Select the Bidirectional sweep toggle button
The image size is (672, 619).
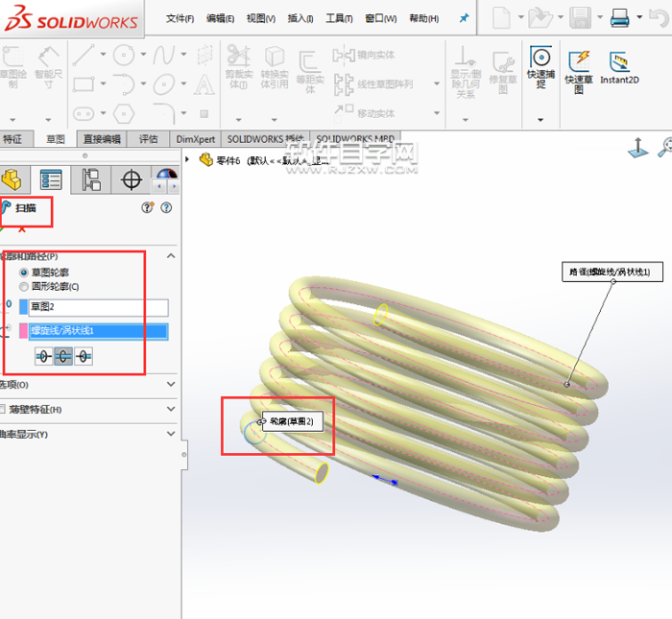63,356
